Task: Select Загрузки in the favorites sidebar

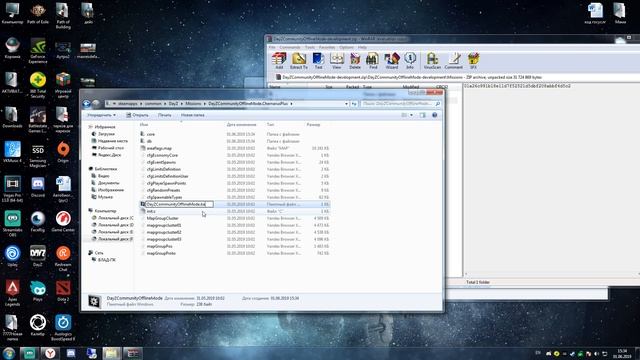Action: click(x=106, y=134)
